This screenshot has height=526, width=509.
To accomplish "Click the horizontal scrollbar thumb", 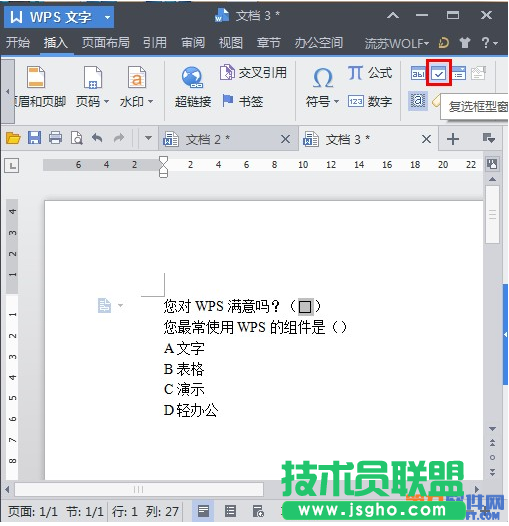I will pos(139,489).
